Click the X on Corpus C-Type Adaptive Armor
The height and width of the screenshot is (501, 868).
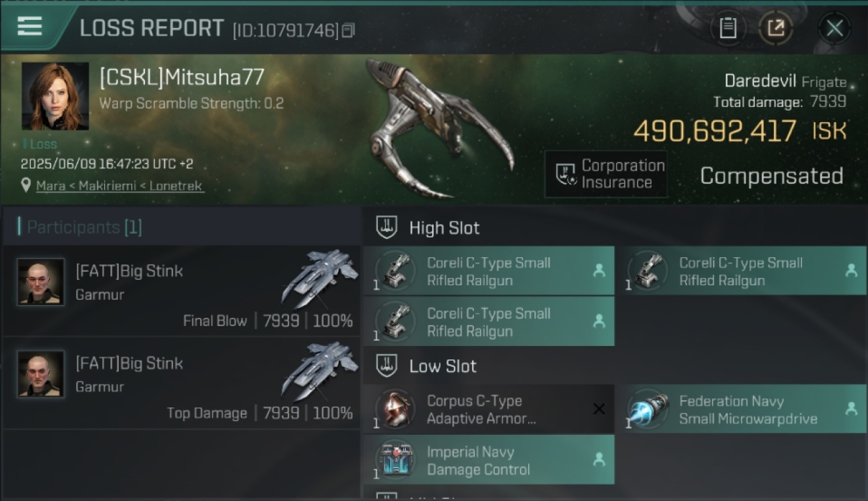pos(599,409)
